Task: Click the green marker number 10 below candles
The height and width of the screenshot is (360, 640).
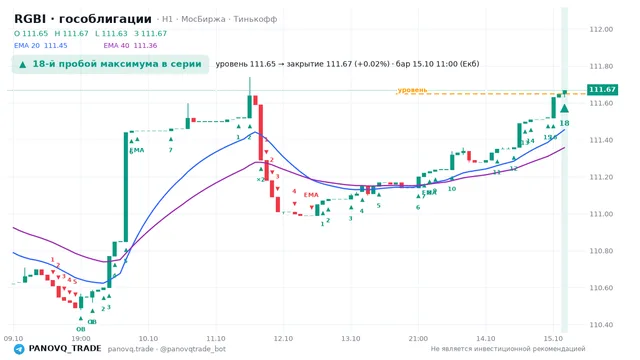Action: tap(451, 189)
